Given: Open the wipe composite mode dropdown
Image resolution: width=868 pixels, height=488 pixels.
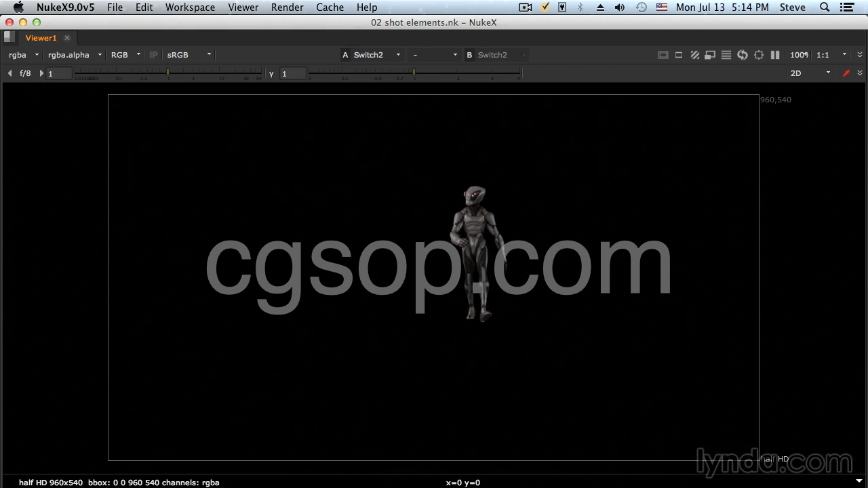Looking at the screenshot, I should [x=435, y=55].
